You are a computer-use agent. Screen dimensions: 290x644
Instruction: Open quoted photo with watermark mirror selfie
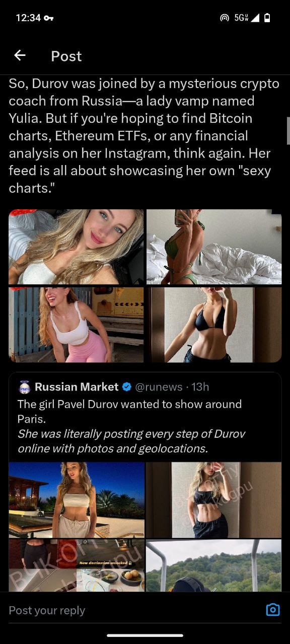(x=213, y=500)
